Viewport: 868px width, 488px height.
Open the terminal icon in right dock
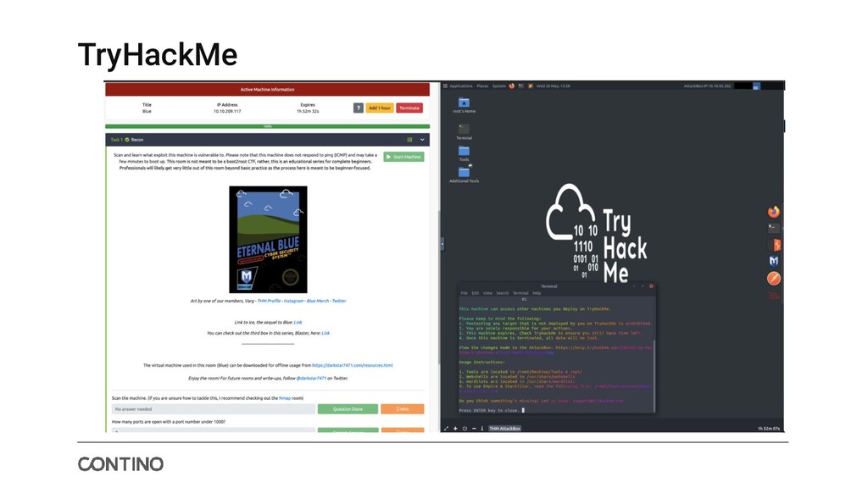[774, 228]
